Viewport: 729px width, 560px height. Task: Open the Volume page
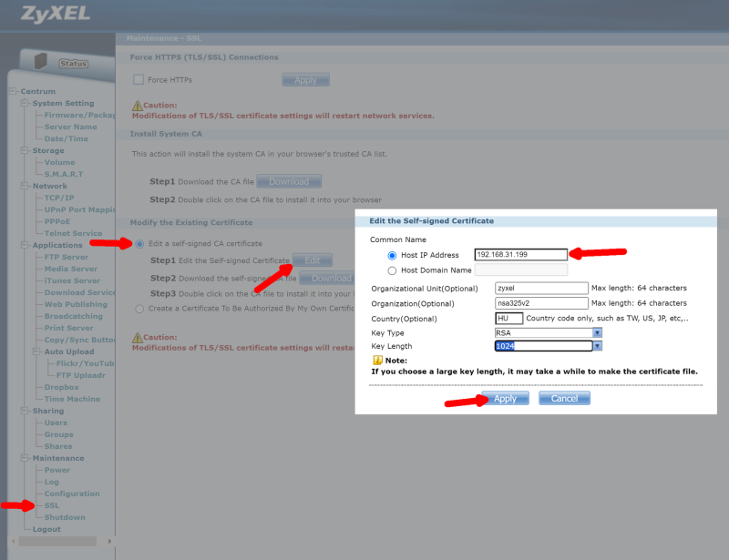[59, 162]
